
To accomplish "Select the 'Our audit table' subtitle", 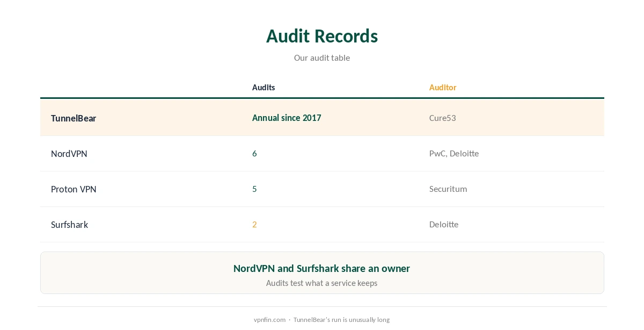I will point(322,58).
